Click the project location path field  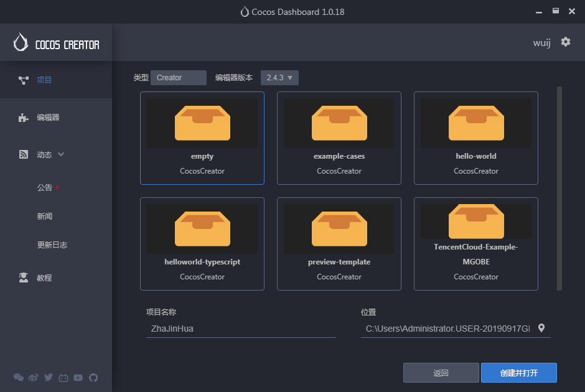[447, 329]
